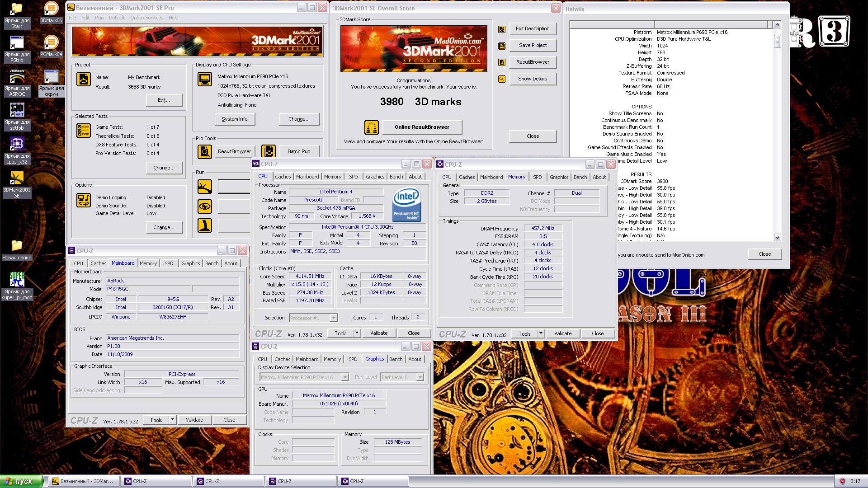The height and width of the screenshot is (488, 868).
Task: Open the setfsb desktop shortcut
Action: tap(17, 117)
